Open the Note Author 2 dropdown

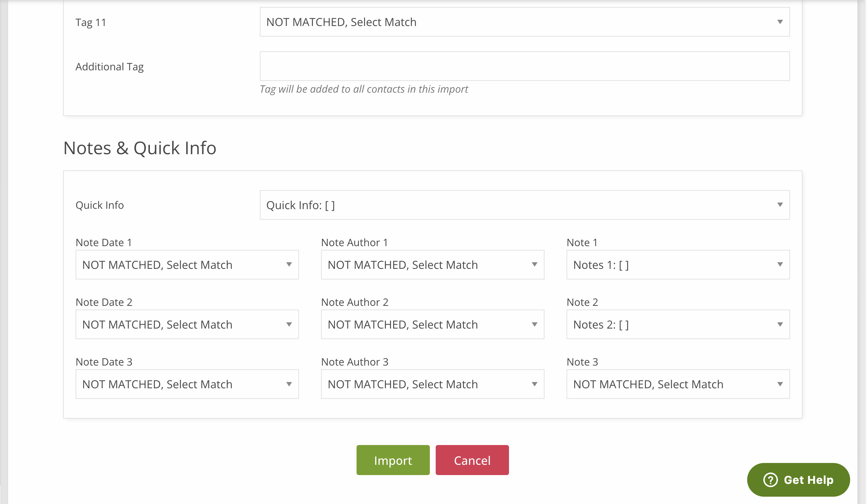coord(433,325)
